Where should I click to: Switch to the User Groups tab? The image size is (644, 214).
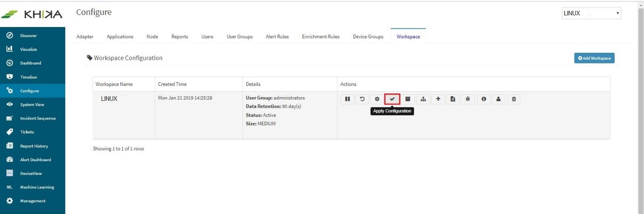239,37
